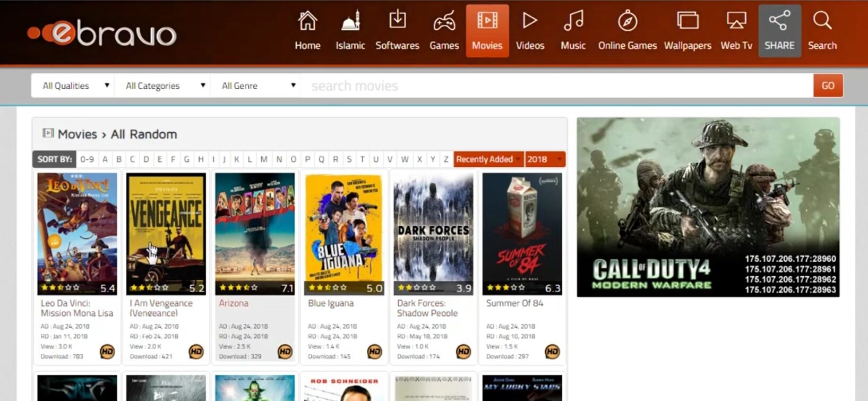Click the SHARE icon
Screen dimensions: 868x401
point(779,21)
